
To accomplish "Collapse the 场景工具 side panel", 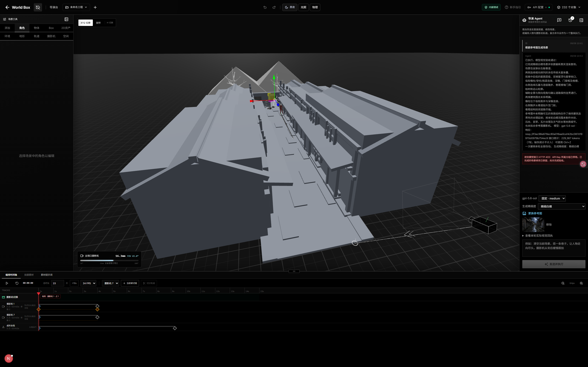I will pos(66,19).
